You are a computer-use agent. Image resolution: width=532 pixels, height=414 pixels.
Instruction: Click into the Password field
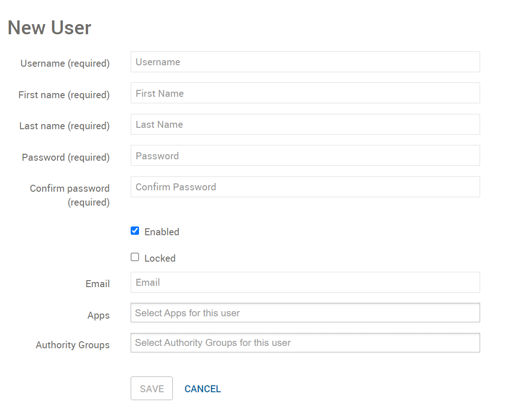click(x=305, y=156)
